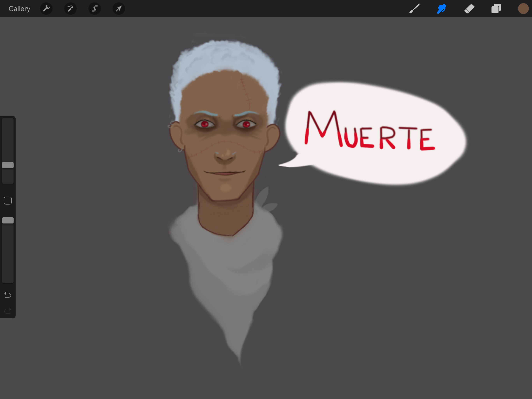532x399 pixels.
Task: Activate the Transform arrow tool
Action: tap(119, 9)
